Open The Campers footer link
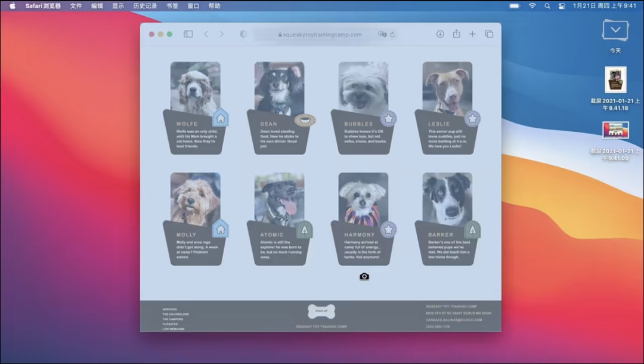The image size is (644, 364). 173,319
